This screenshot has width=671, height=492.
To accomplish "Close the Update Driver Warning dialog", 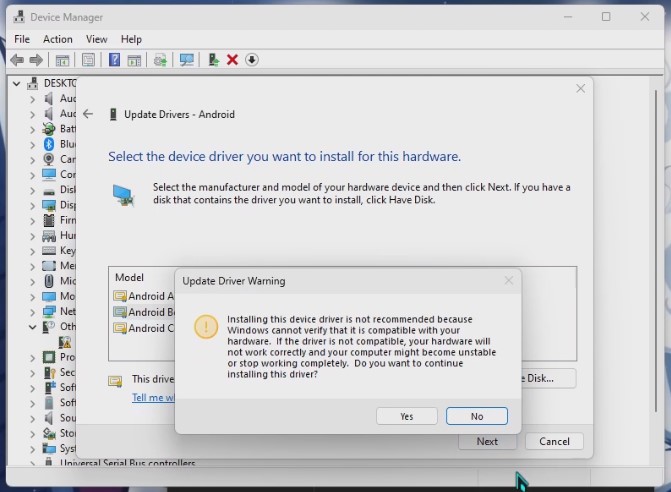I will pyautogui.click(x=509, y=281).
